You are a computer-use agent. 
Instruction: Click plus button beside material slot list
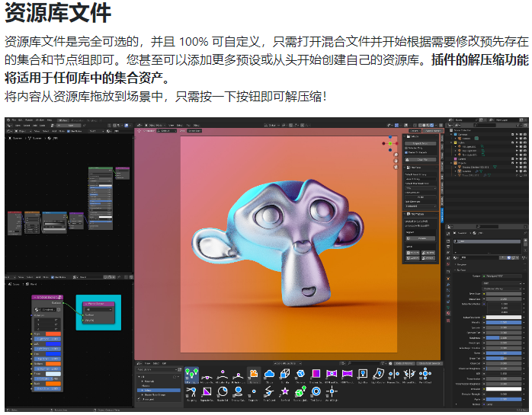[x=525, y=241]
